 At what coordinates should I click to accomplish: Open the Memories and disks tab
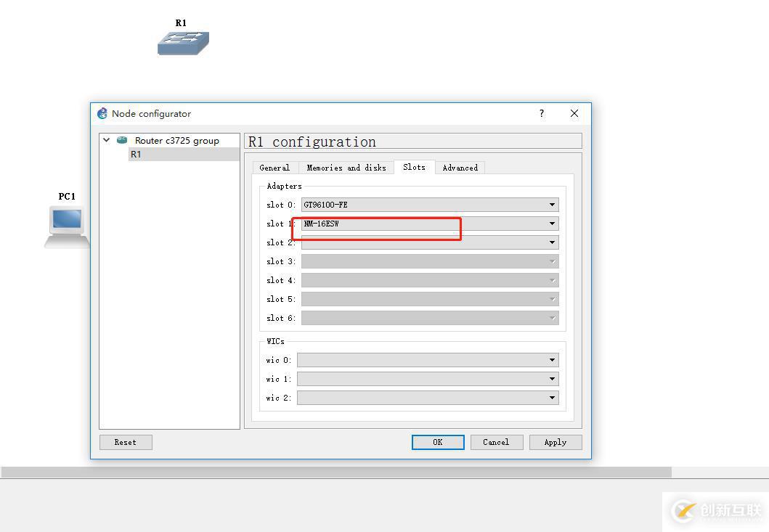(x=346, y=168)
